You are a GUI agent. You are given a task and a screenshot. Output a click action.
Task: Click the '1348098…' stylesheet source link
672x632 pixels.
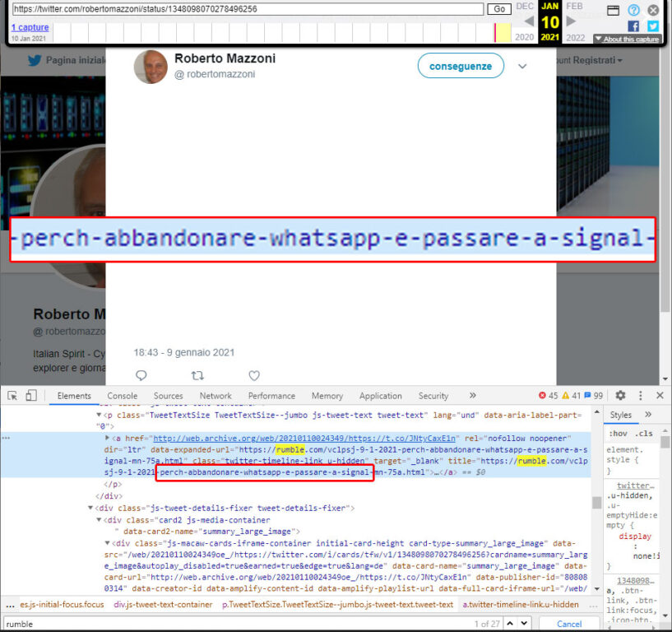(x=636, y=580)
